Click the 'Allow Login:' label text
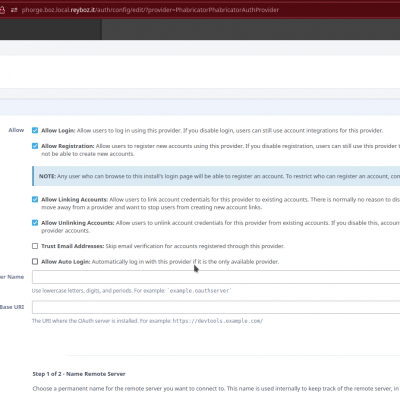This screenshot has height=400, width=400. tap(58, 131)
